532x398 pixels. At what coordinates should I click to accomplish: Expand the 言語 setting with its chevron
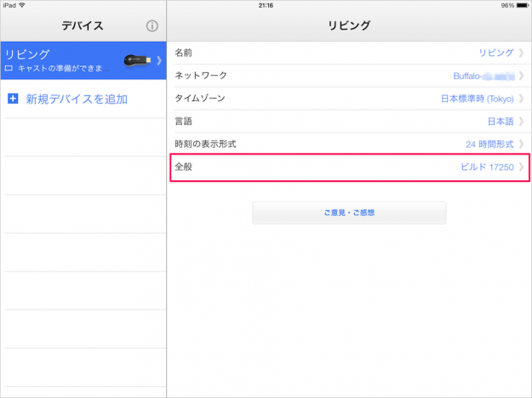click(521, 122)
